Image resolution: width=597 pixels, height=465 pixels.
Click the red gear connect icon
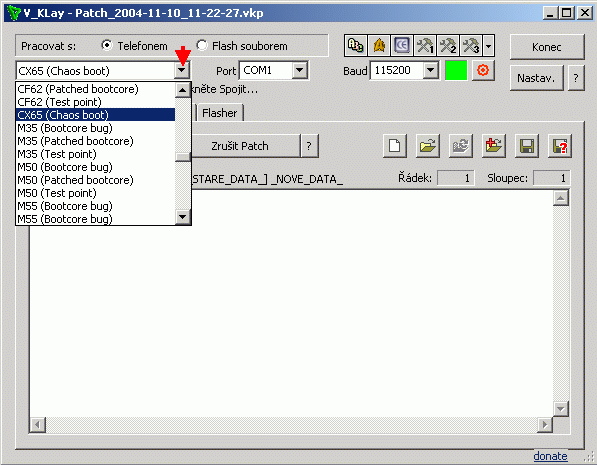click(483, 70)
